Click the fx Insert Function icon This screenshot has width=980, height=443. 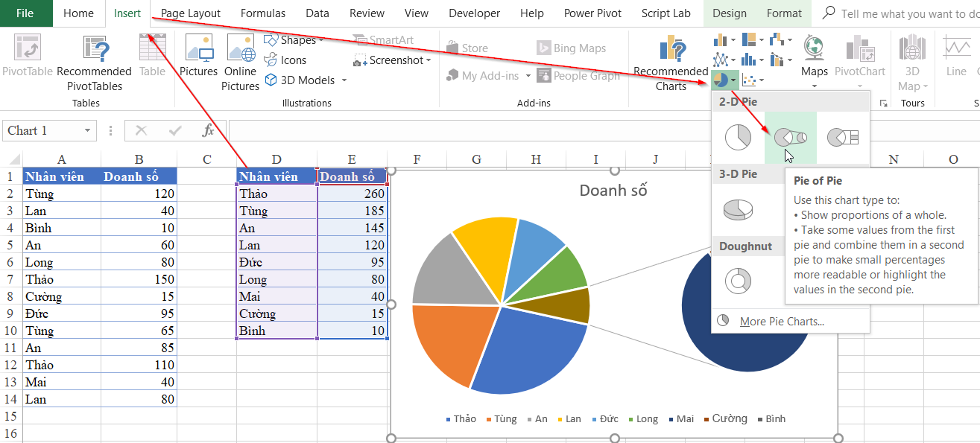click(209, 130)
